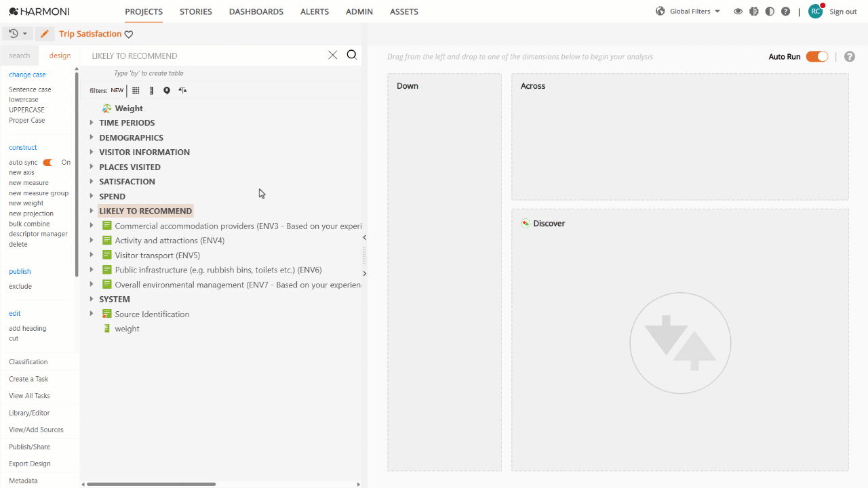This screenshot has width=868, height=488.
Task: Expand PLACES VISITED group
Action: (92, 167)
